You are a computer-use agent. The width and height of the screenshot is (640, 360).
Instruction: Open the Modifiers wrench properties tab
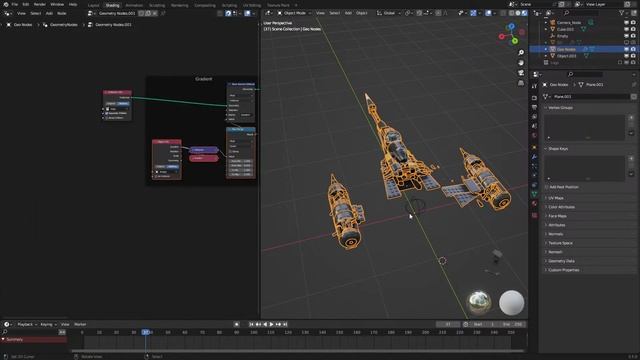[x=534, y=157]
